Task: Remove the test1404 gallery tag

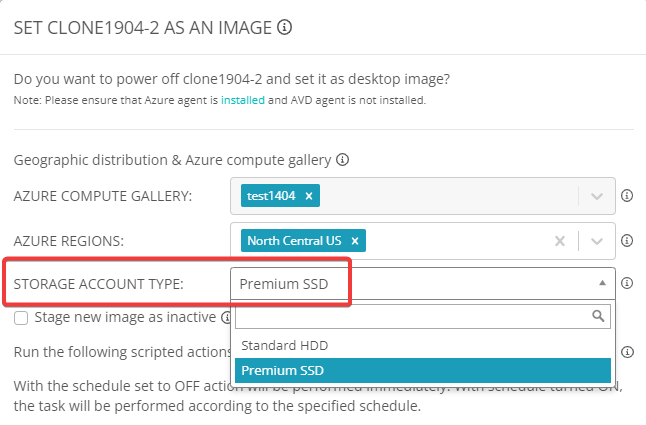Action: tap(309, 196)
